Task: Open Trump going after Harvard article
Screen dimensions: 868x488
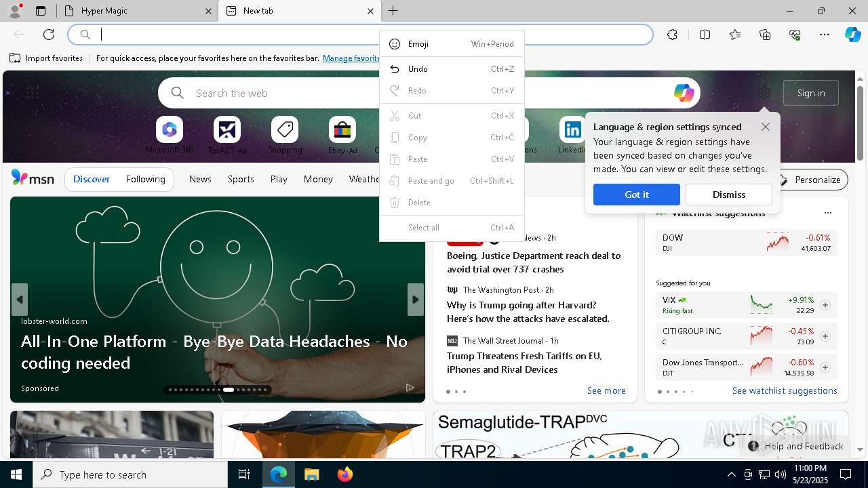Action: [x=528, y=312]
